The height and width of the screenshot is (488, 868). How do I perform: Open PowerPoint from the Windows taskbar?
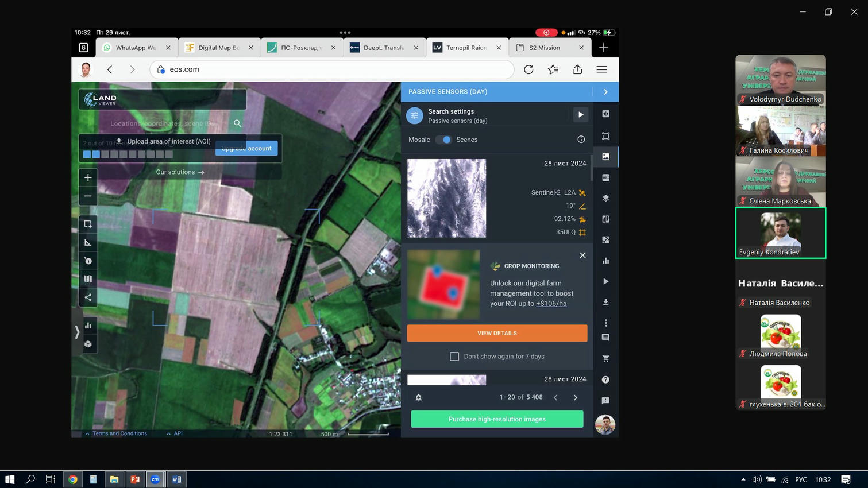coord(135,479)
